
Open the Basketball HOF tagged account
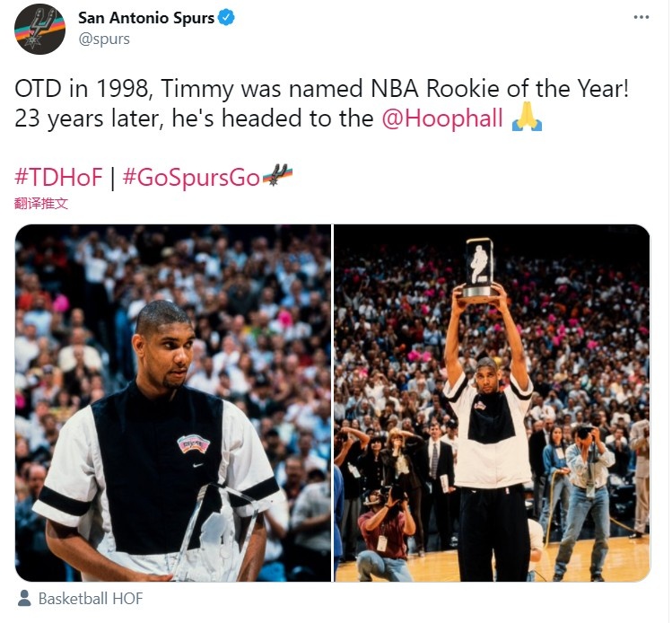point(91,599)
